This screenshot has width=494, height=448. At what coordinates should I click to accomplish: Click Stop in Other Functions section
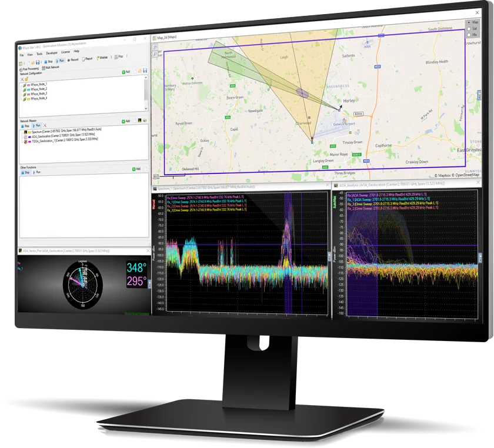pyautogui.click(x=25, y=173)
